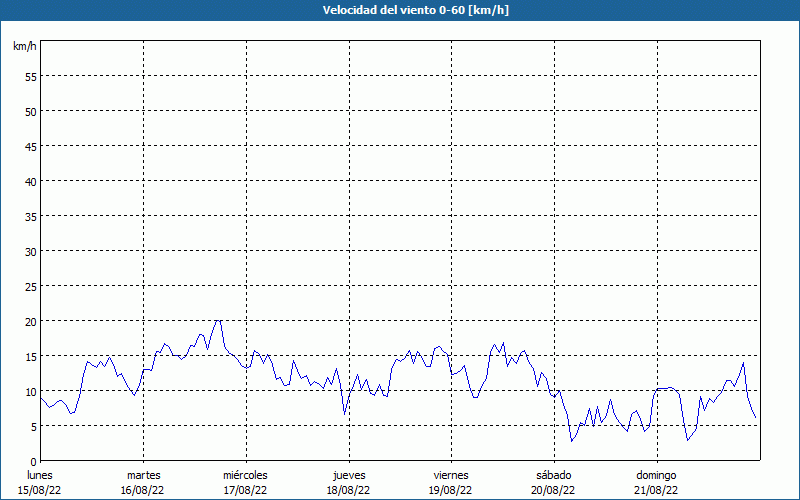The image size is (800, 500).
Task: Click the y-axis value '35'
Action: point(31,216)
